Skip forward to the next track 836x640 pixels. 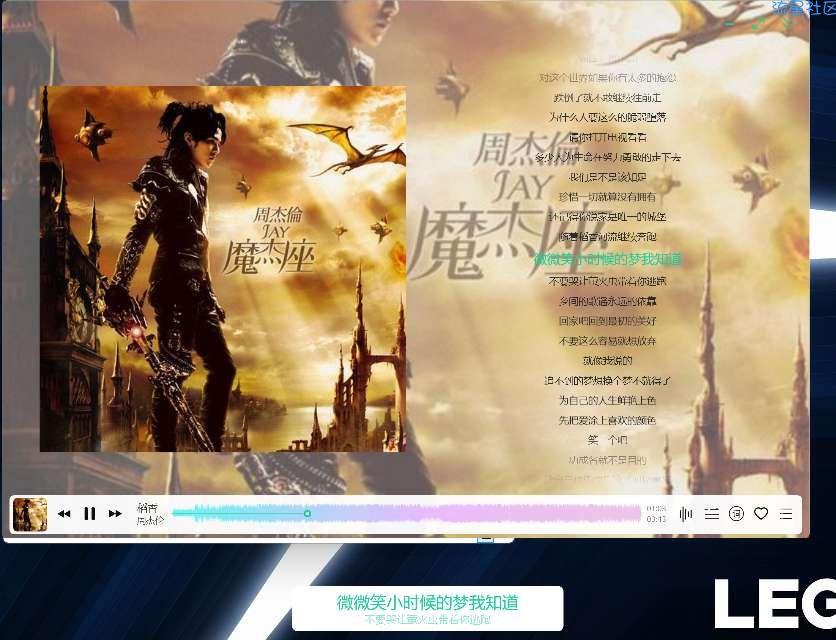115,514
